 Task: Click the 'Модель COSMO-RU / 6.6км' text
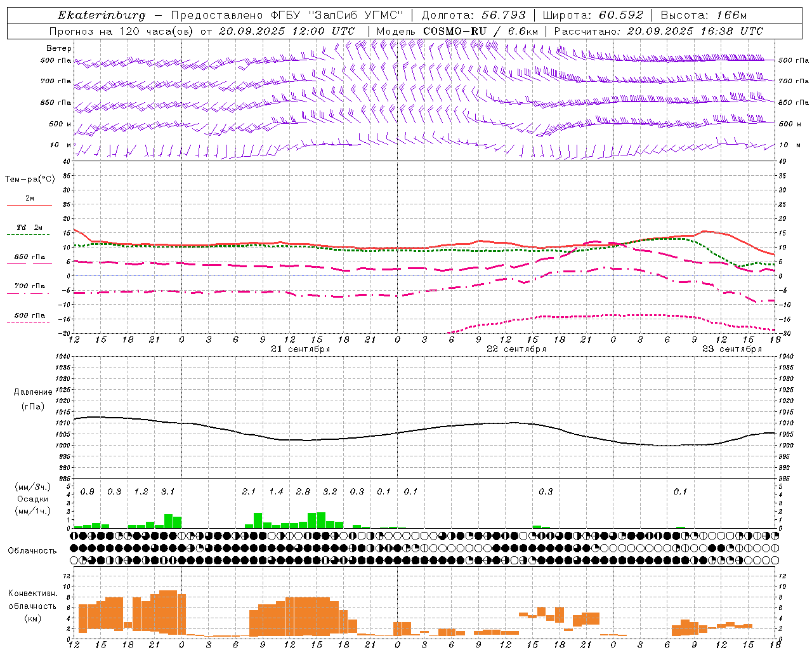tap(457, 31)
